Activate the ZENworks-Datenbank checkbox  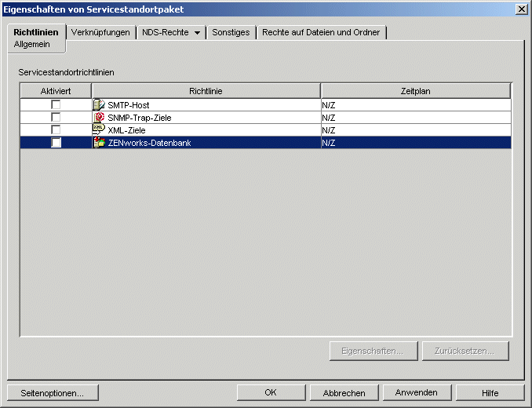[56, 143]
